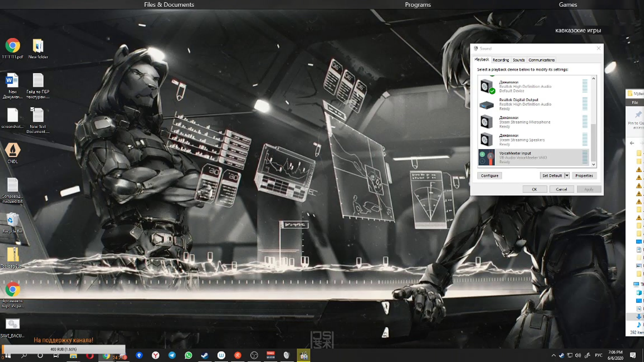The image size is (644, 362).
Task: Open the VoiceMeeter taskbar icon
Action: click(x=270, y=355)
